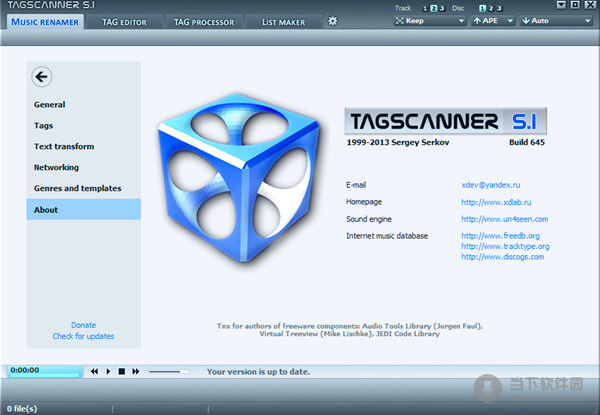600x415 pixels.
Task: Select Tags in the settings sidebar
Action: [x=84, y=125]
